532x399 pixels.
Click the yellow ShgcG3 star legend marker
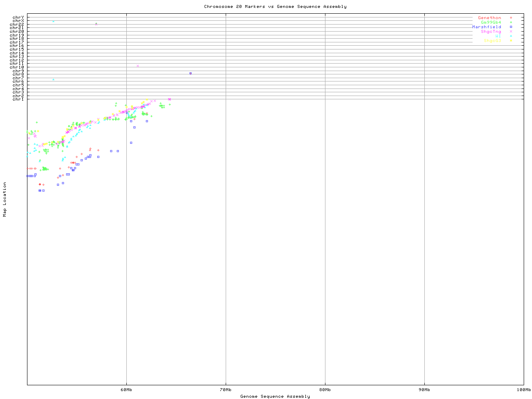coord(511,41)
